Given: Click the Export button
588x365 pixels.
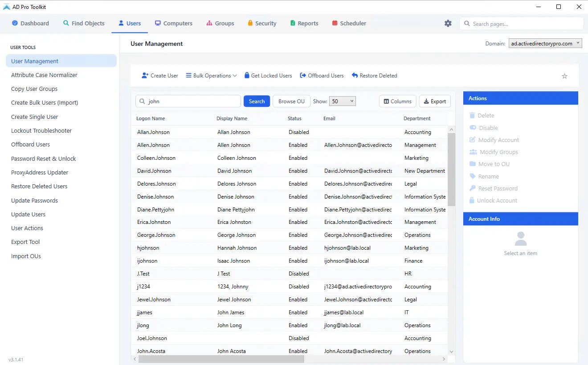Looking at the screenshot, I should tap(435, 101).
